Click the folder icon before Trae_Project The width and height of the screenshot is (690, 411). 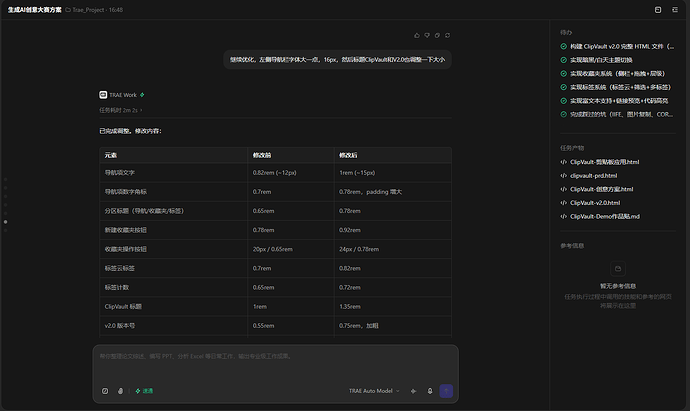coord(68,10)
